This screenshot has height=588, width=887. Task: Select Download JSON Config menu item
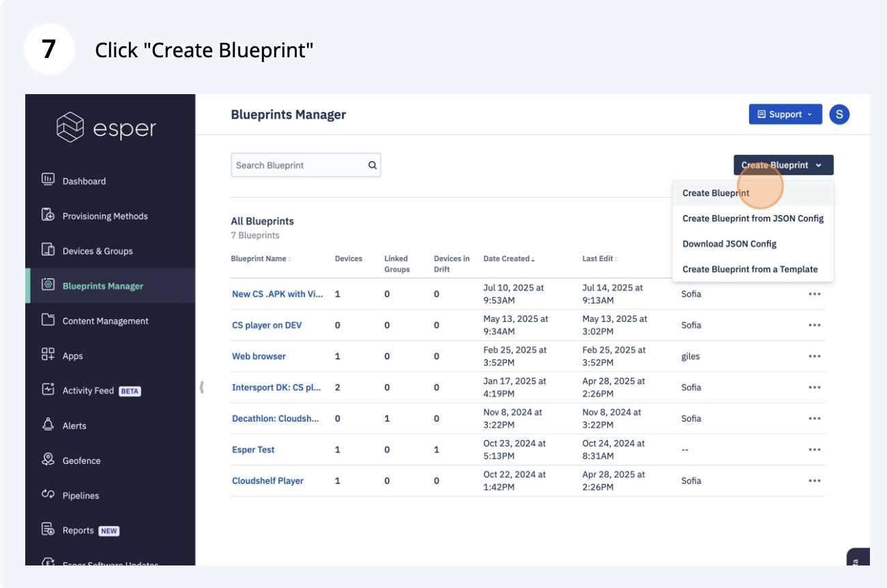pos(753,244)
